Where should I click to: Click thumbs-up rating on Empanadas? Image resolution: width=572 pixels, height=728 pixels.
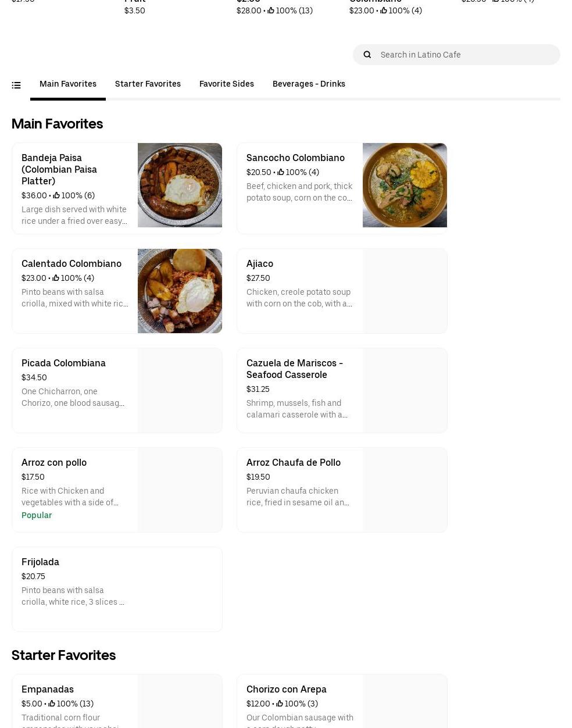click(52, 704)
